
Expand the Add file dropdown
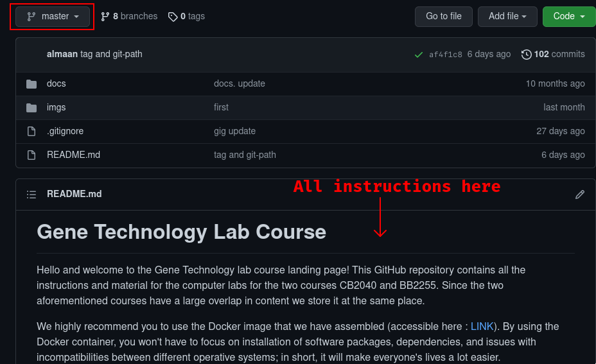click(507, 17)
